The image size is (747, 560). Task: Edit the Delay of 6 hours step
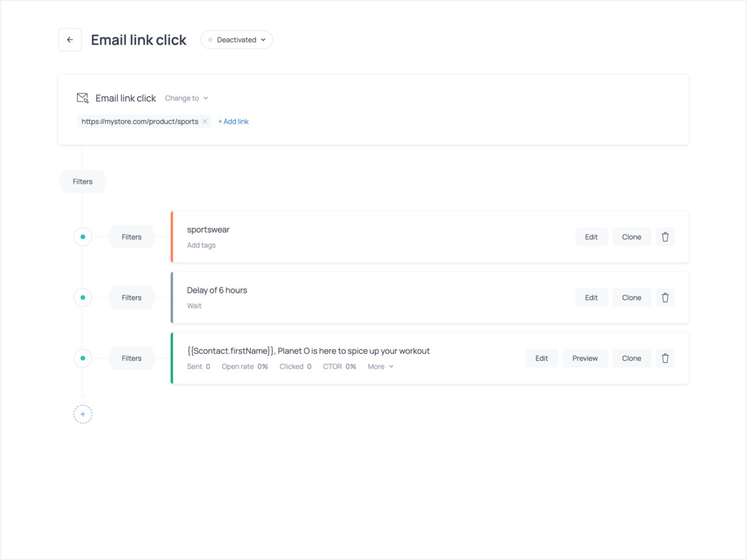[x=591, y=297]
